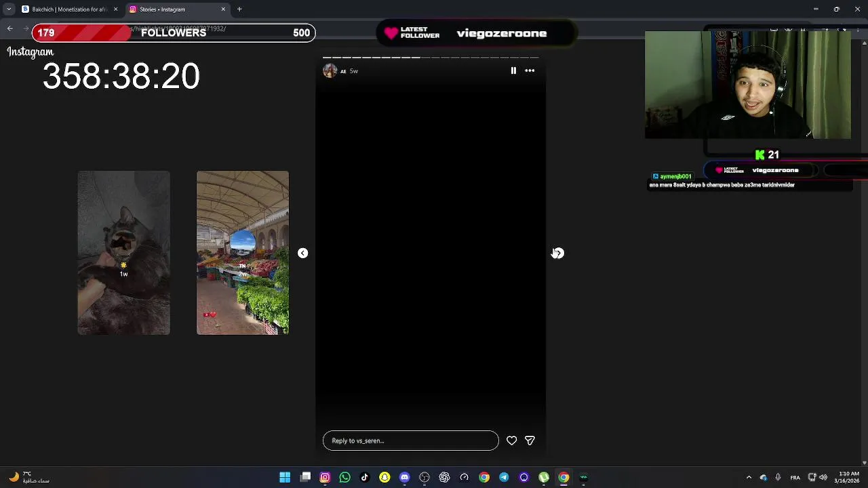Click the microphone tray icon
The width and height of the screenshot is (868, 488).
(x=778, y=477)
